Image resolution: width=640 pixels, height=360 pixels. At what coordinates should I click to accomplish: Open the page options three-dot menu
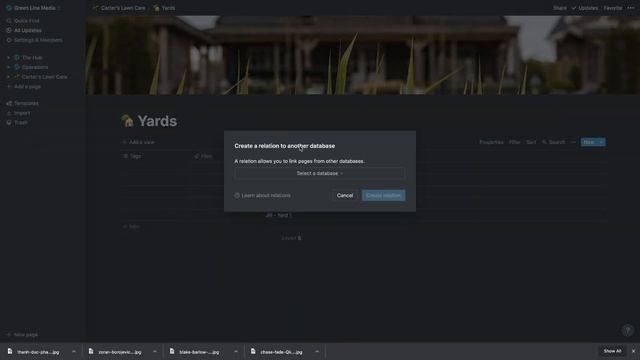point(631,8)
